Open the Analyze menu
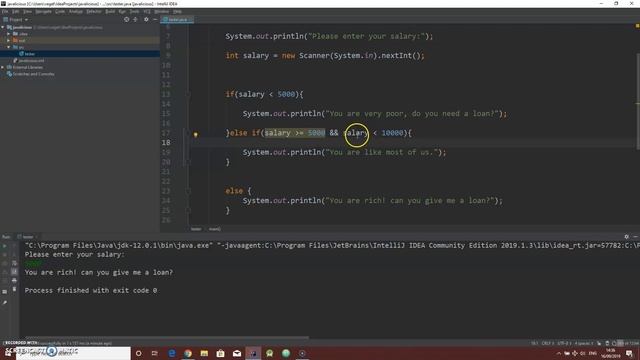 pyautogui.click(x=76, y=11)
